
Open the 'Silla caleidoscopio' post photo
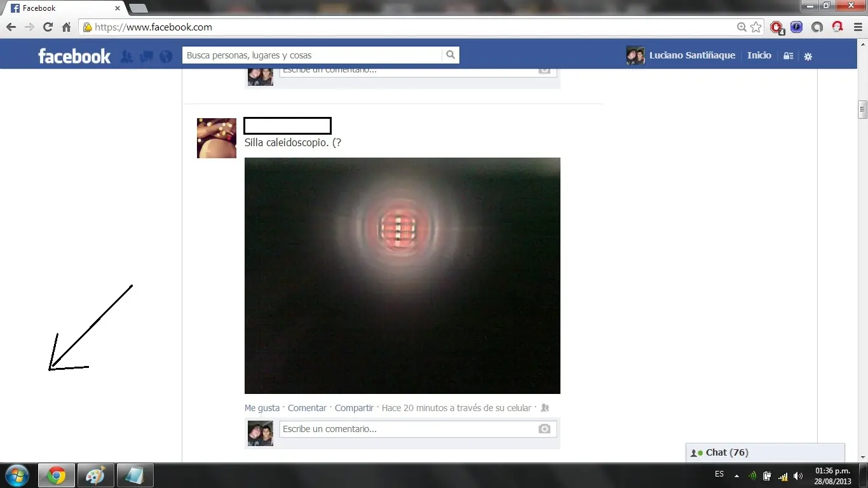point(402,276)
